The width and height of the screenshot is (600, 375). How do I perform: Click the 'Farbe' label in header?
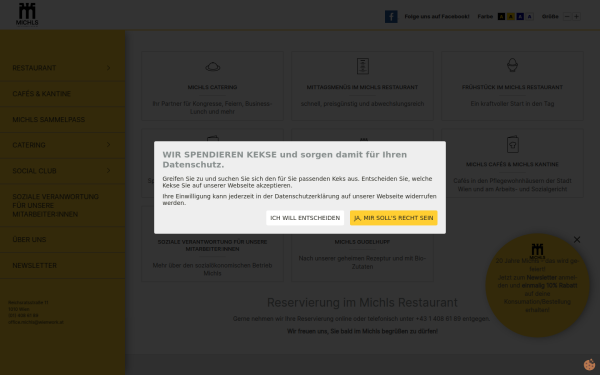(485, 16)
